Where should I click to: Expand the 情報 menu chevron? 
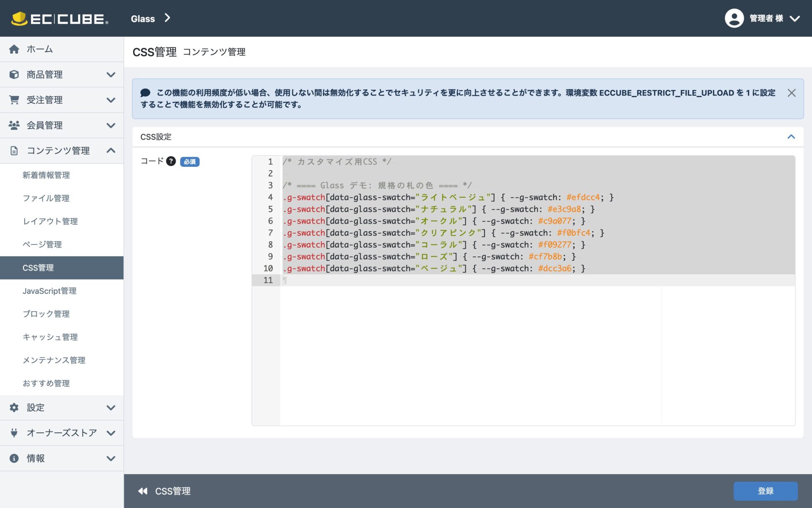[x=111, y=458]
